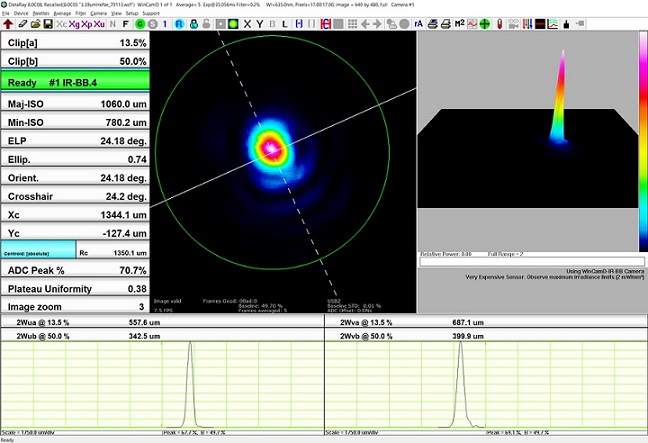Click the Xg toolbar button

pyautogui.click(x=75, y=24)
